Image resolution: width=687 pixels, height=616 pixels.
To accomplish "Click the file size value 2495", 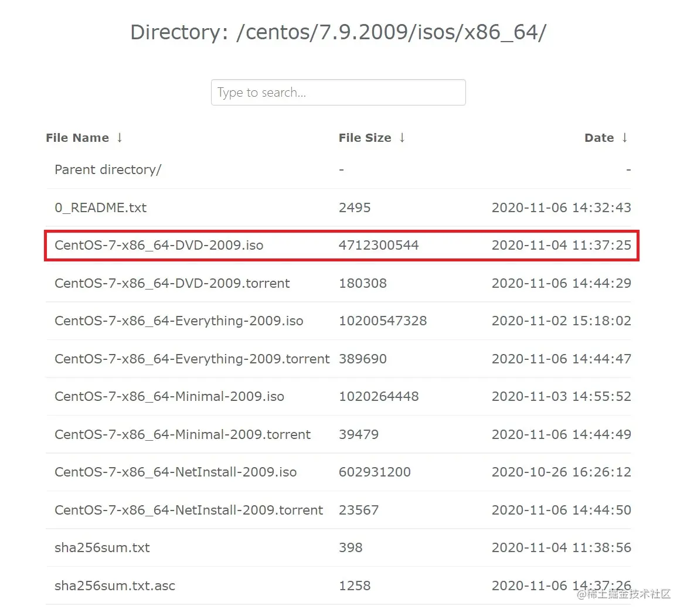I will [355, 207].
